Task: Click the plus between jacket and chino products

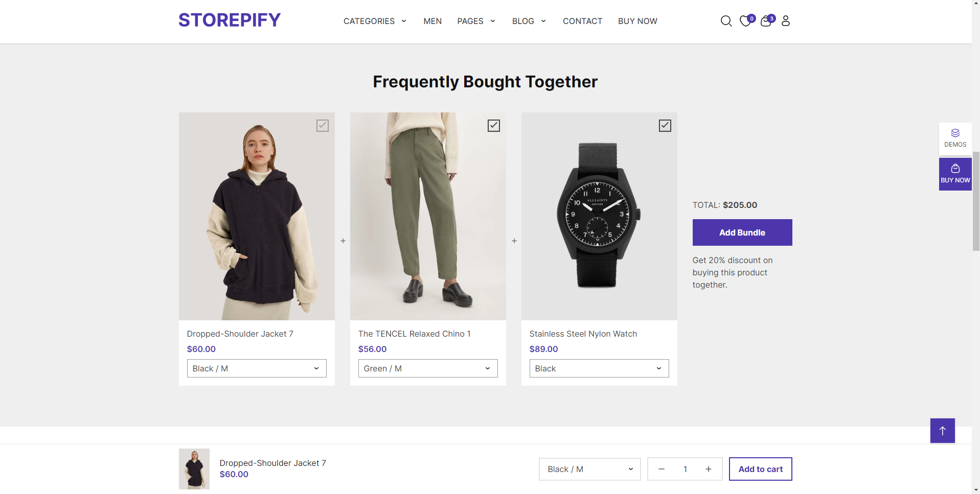Action: pyautogui.click(x=343, y=241)
